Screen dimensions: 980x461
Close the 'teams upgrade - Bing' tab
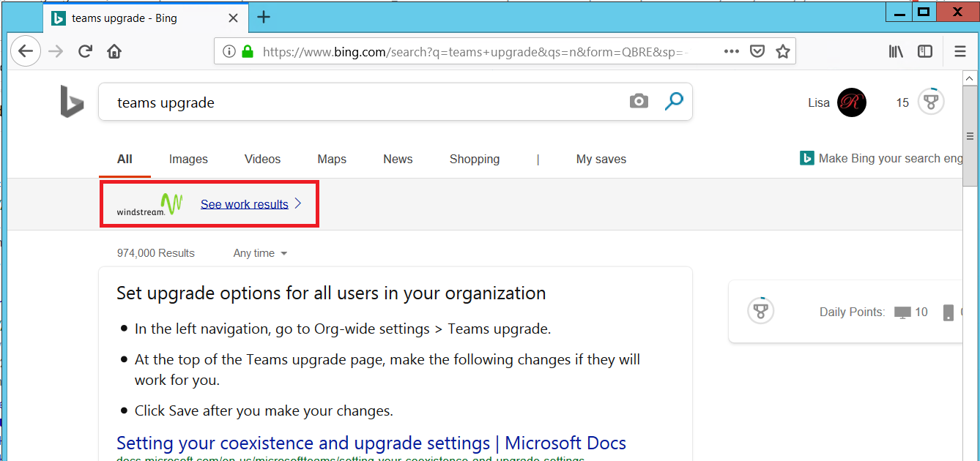tap(233, 18)
